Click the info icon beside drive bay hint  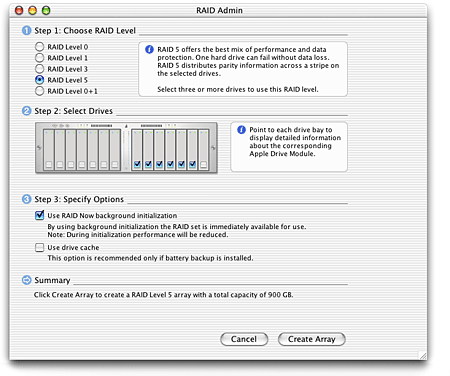coord(241,130)
